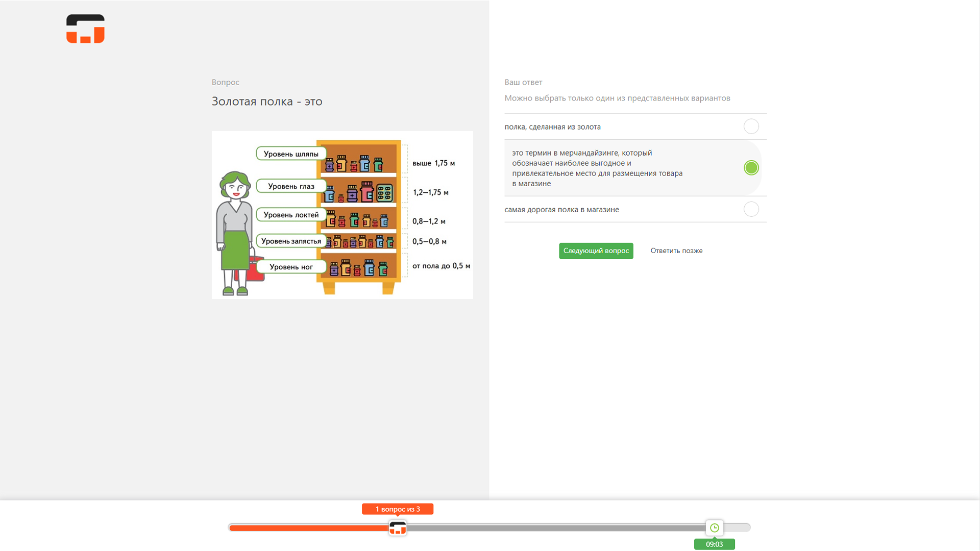980x551 pixels.
Task: Click 'Уровень глаз' label in diagram
Action: pyautogui.click(x=291, y=186)
